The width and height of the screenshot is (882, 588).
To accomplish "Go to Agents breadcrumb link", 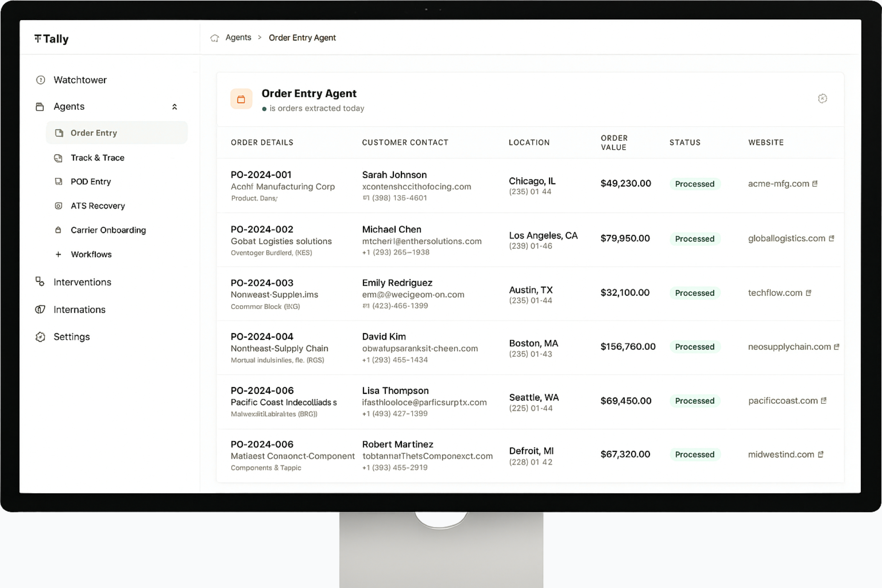I will (238, 38).
